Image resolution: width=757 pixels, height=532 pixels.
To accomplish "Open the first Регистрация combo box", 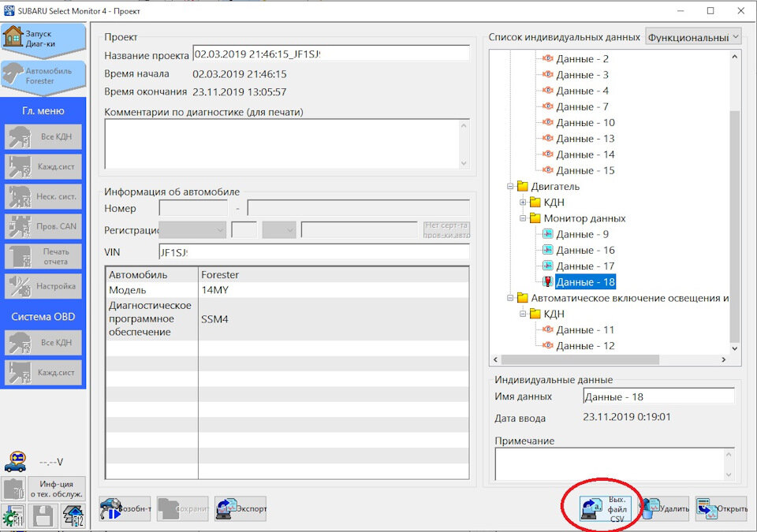I will pos(192,230).
